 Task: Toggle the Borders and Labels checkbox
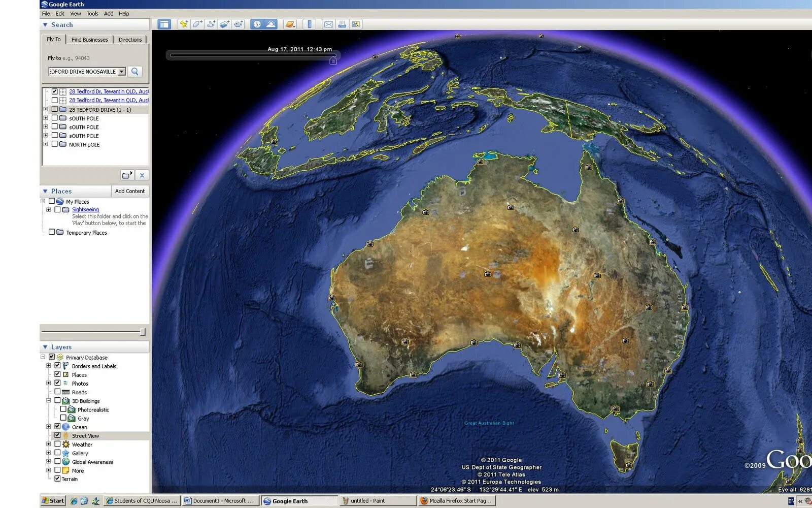pyautogui.click(x=57, y=366)
